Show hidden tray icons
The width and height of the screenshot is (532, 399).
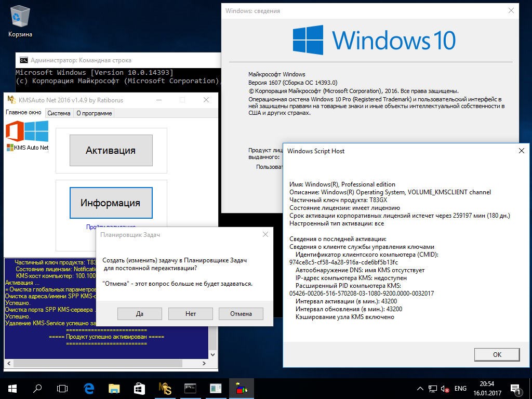[420, 389]
